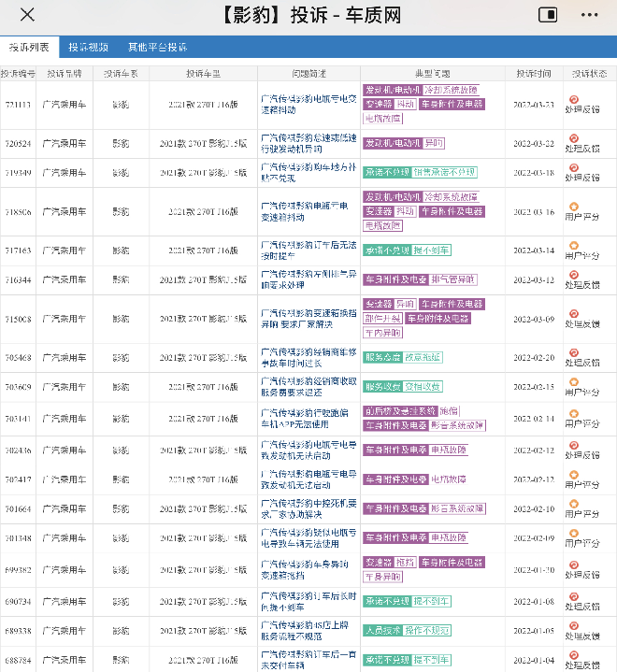Select complaint number 703141
The width and height of the screenshot is (617, 672).
(x=18, y=419)
